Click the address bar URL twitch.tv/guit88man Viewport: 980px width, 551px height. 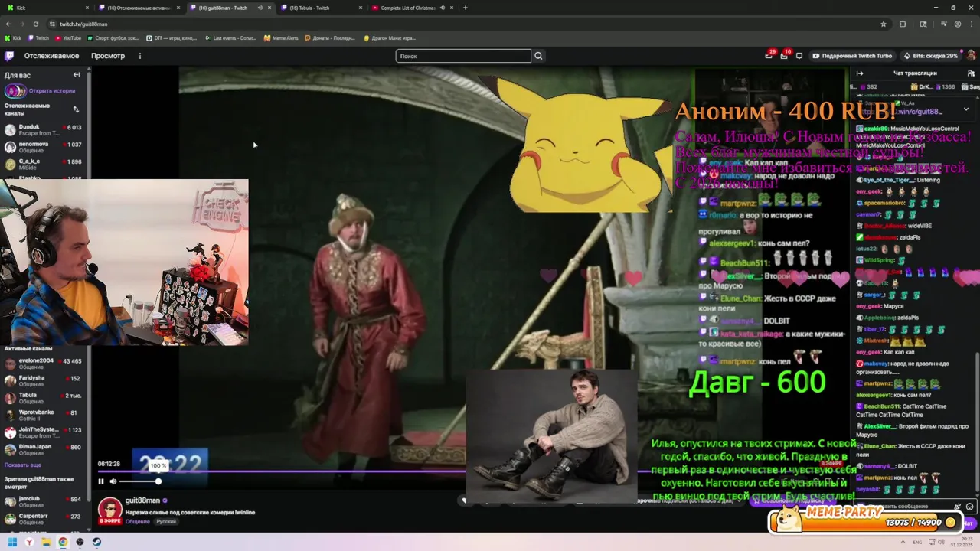(84, 24)
